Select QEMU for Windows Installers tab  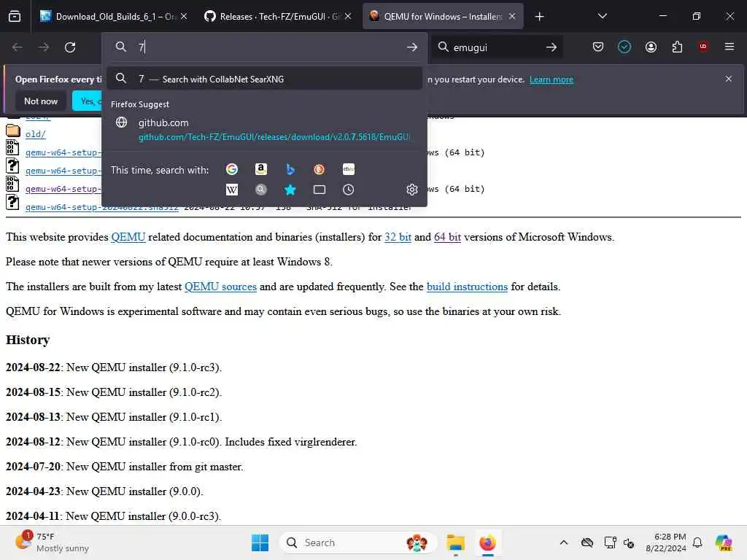[x=443, y=17]
